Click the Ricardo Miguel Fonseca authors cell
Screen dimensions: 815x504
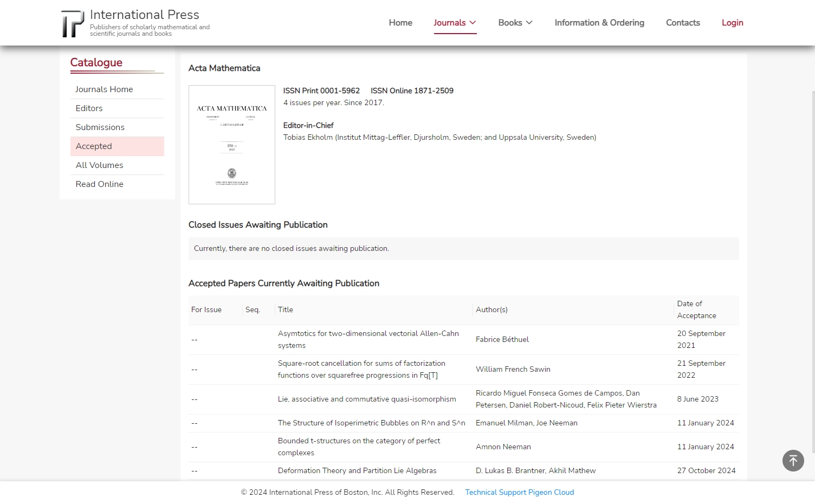pos(566,399)
